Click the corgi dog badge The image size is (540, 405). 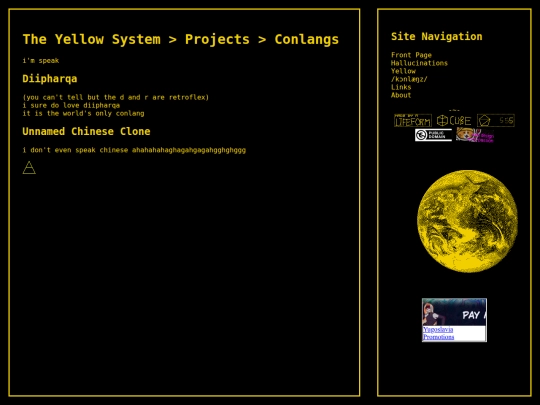[x=475, y=135]
